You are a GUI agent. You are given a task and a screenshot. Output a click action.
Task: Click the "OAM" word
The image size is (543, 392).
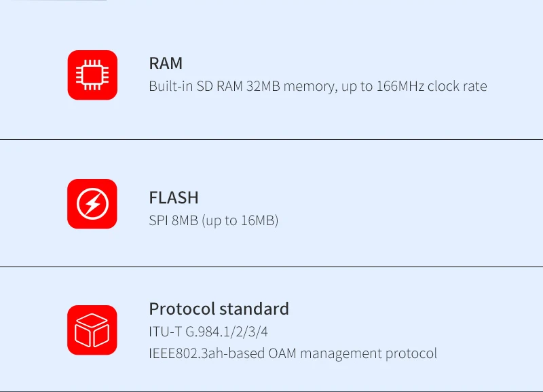(281, 354)
